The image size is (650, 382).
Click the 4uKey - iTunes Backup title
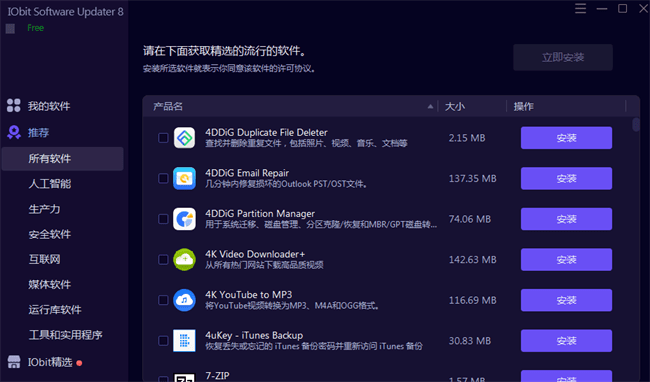[254, 336]
